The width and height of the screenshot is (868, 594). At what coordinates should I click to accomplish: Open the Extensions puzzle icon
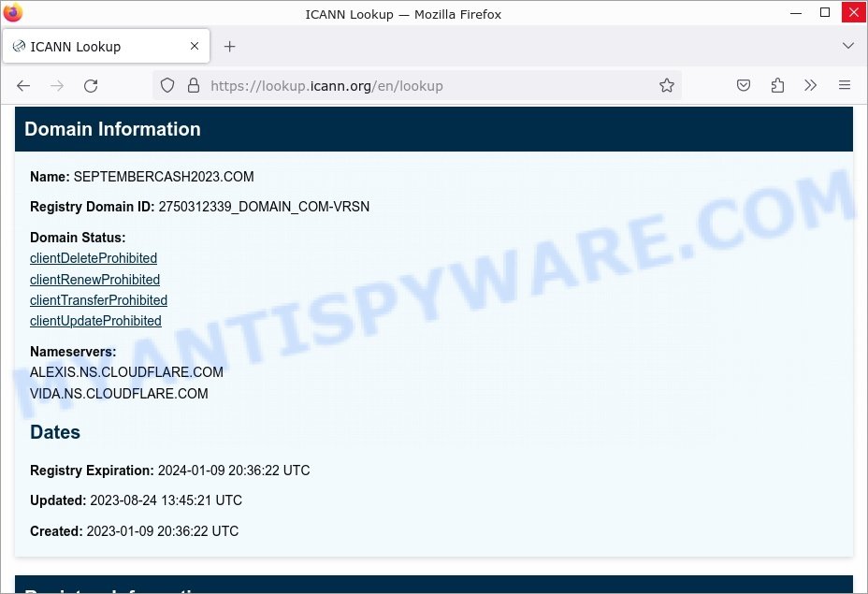tap(777, 85)
